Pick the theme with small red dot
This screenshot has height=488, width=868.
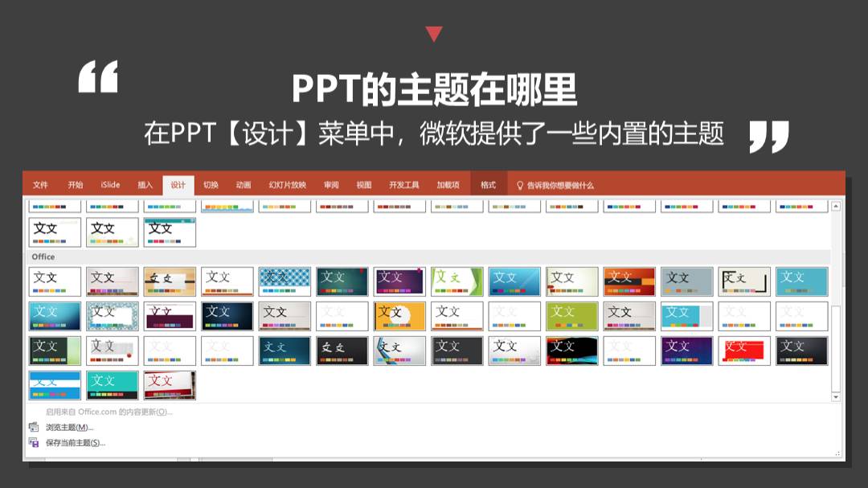point(113,351)
